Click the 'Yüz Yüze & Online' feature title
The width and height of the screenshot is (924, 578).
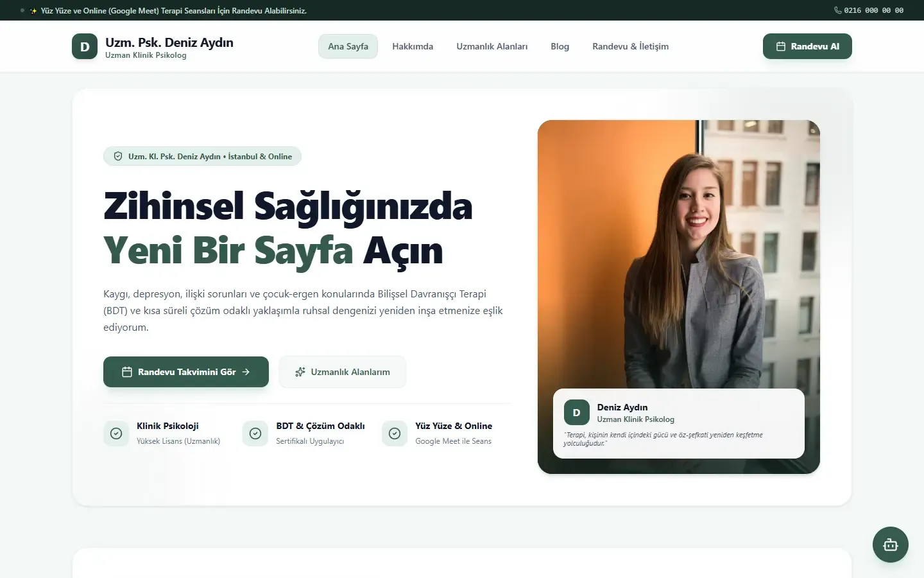(454, 426)
